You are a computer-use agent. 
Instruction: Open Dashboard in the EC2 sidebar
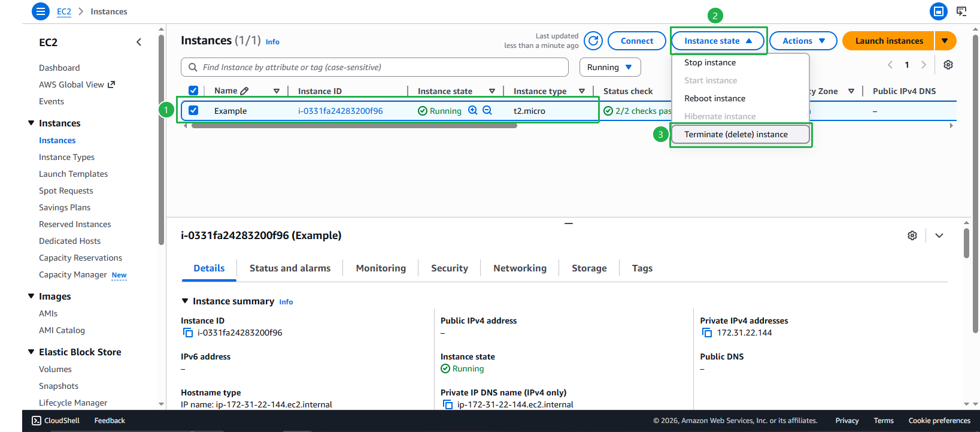coord(59,68)
